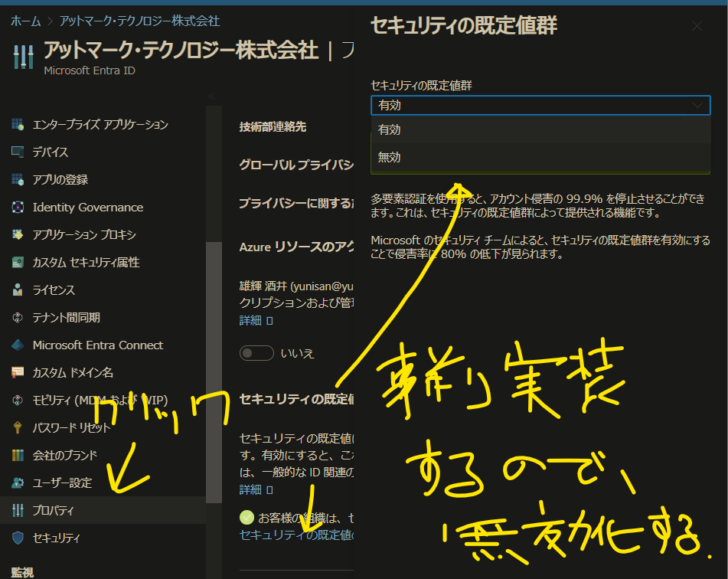The image size is (728, 579).
Task: Click the dropdown chevron arrow
Action: (697, 106)
